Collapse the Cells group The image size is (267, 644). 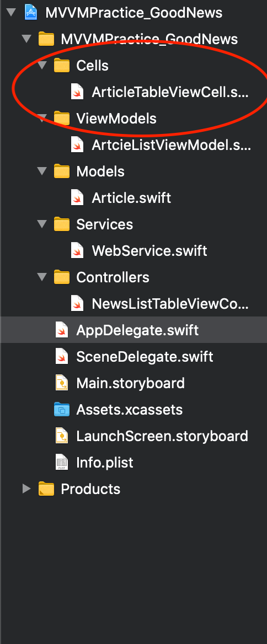point(42,65)
